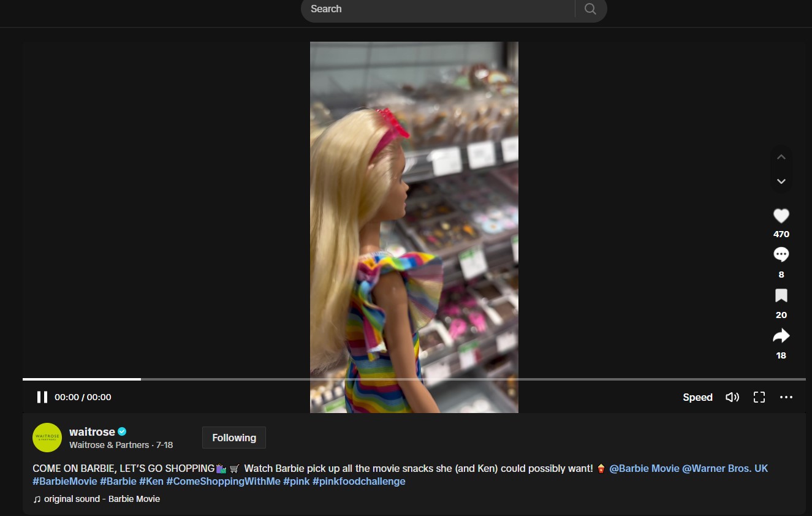The height and width of the screenshot is (516, 812).
Task: Click the share count 18
Action: (781, 355)
